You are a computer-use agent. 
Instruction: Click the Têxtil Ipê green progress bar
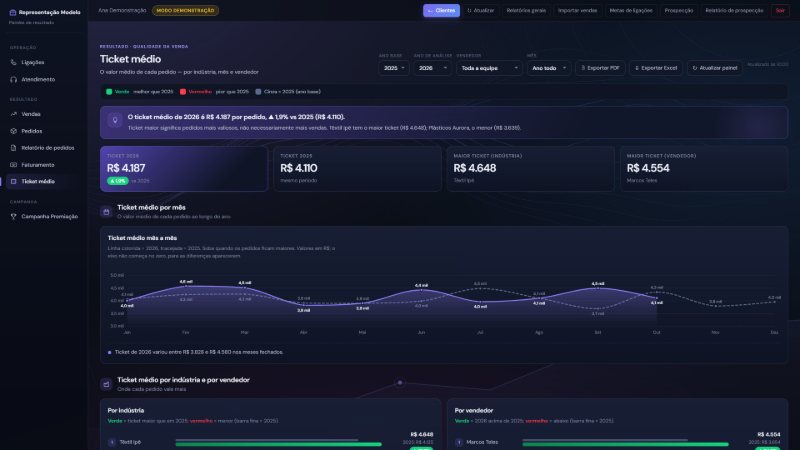[x=278, y=444]
